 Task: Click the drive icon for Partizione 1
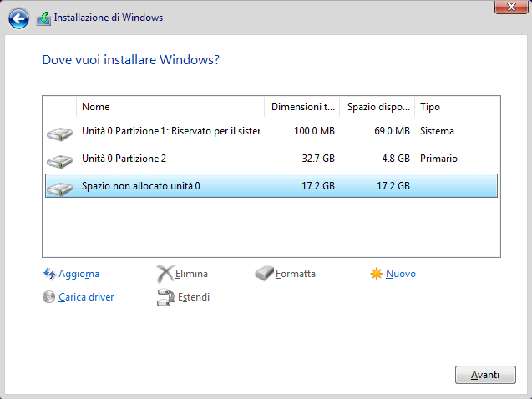60,134
